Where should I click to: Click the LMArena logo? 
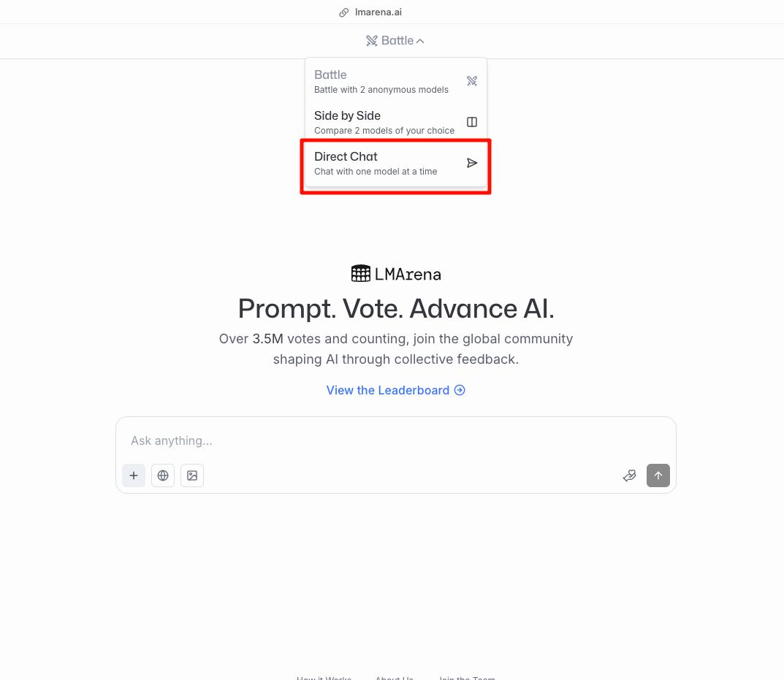pos(395,273)
